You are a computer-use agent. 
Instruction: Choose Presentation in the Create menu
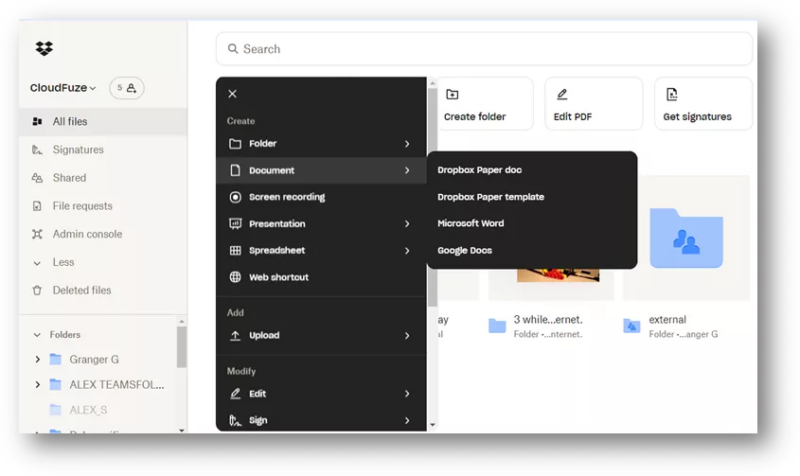pyautogui.click(x=321, y=224)
